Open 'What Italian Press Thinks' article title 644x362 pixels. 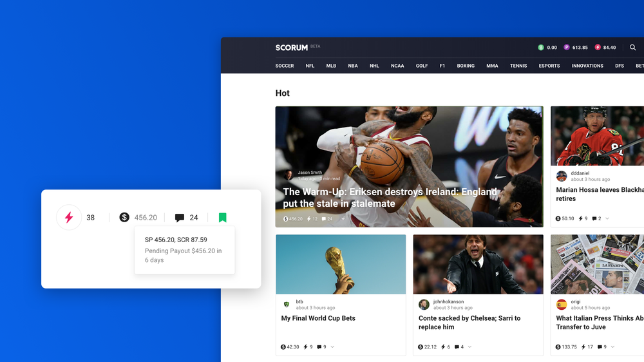point(600,323)
